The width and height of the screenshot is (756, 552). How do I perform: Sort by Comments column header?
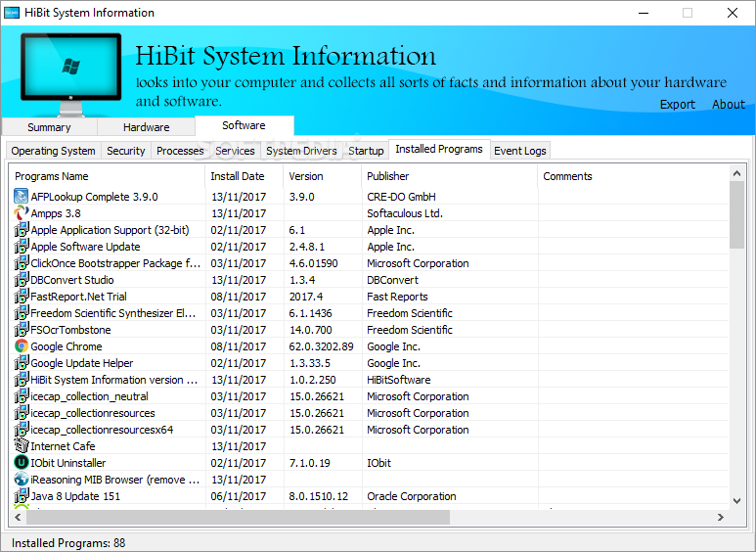(633, 176)
